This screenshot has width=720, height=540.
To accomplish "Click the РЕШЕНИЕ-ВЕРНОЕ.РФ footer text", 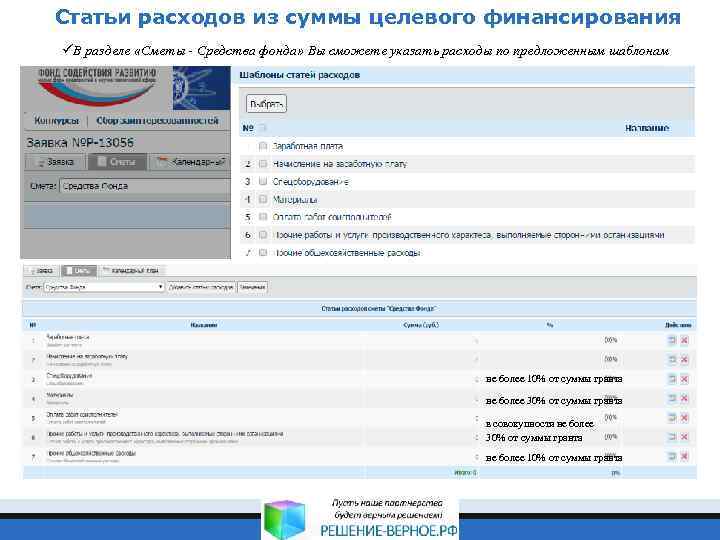I will coord(389,530).
